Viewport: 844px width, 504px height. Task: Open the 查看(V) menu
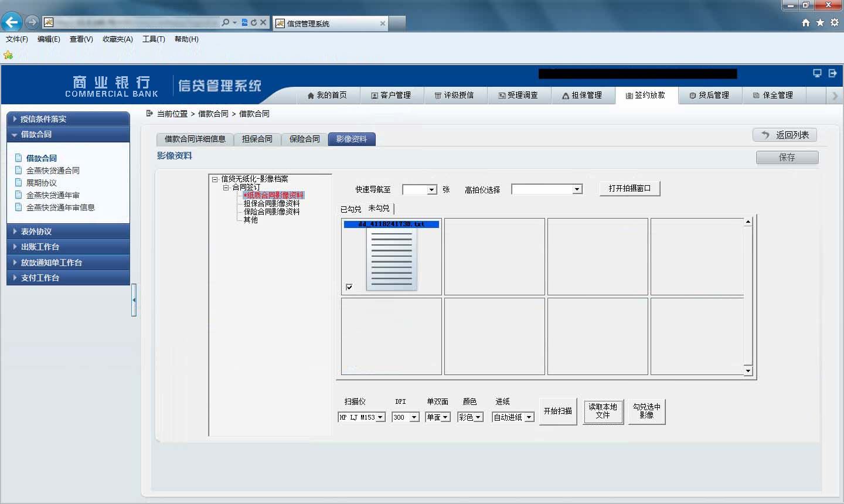[x=81, y=39]
